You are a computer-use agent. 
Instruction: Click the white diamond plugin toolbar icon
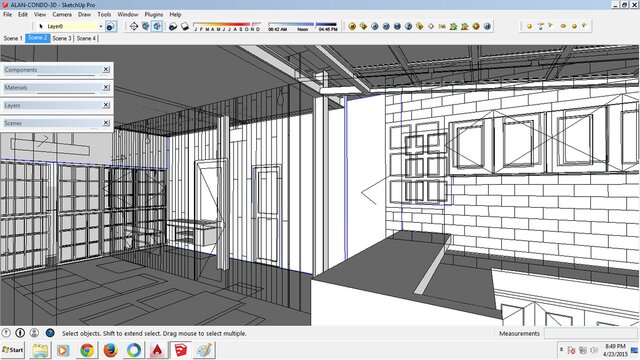click(x=431, y=27)
